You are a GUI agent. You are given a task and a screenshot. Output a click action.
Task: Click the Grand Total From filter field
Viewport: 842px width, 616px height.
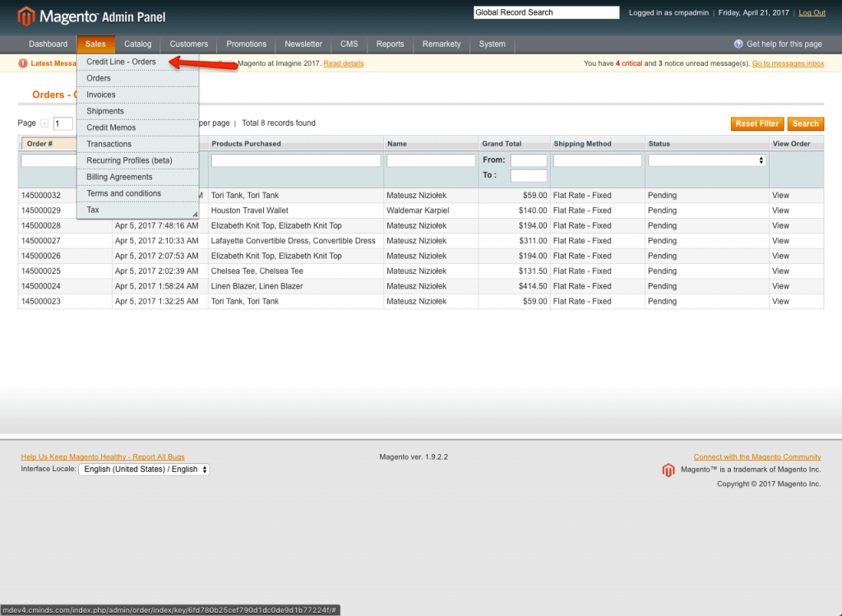coord(528,160)
